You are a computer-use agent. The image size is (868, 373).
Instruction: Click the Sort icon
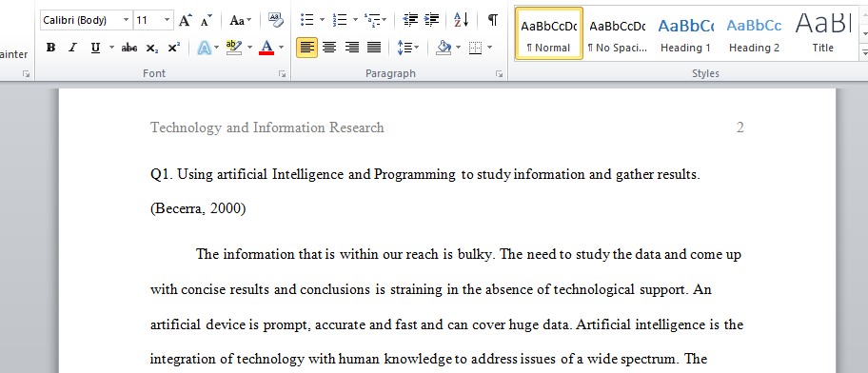pos(461,21)
